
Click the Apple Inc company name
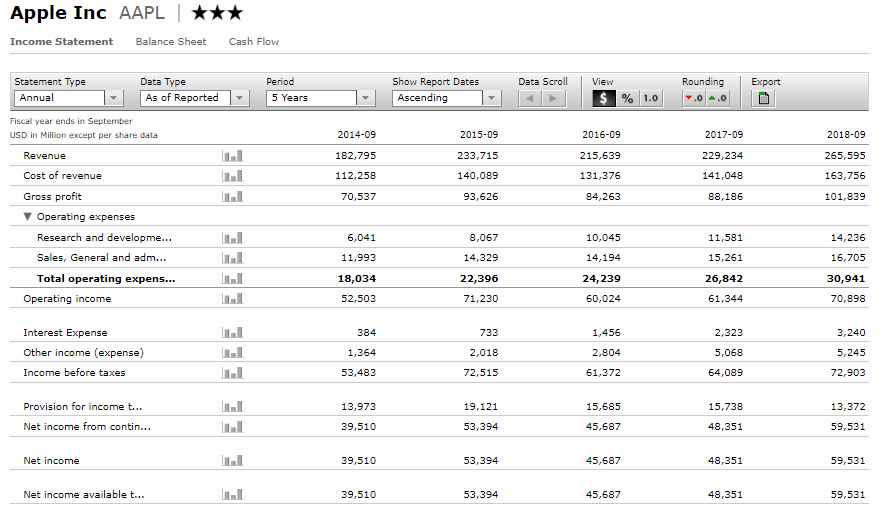click(x=58, y=13)
